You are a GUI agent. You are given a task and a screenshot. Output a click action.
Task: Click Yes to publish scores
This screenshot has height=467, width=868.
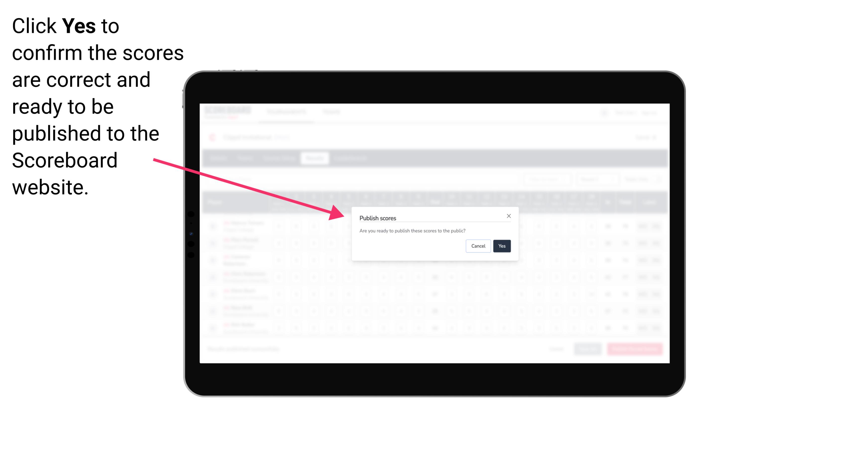point(501,245)
